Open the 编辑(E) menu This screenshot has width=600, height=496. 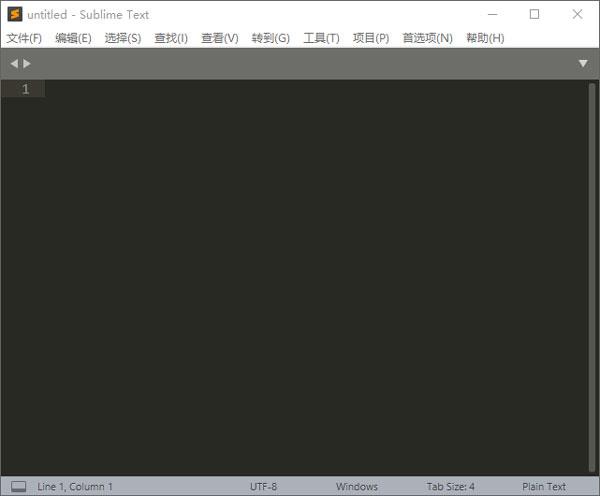point(73,38)
